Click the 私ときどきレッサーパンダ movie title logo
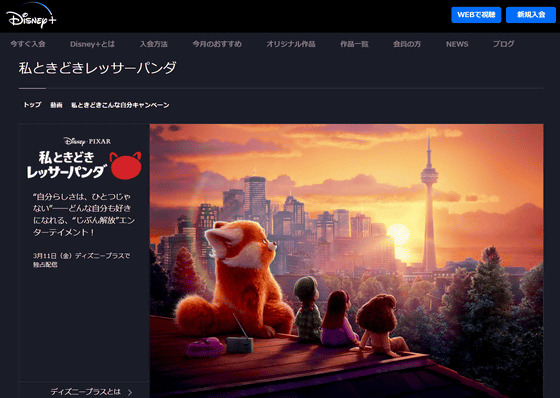Image resolution: width=560 pixels, height=398 pixels. tap(67, 164)
